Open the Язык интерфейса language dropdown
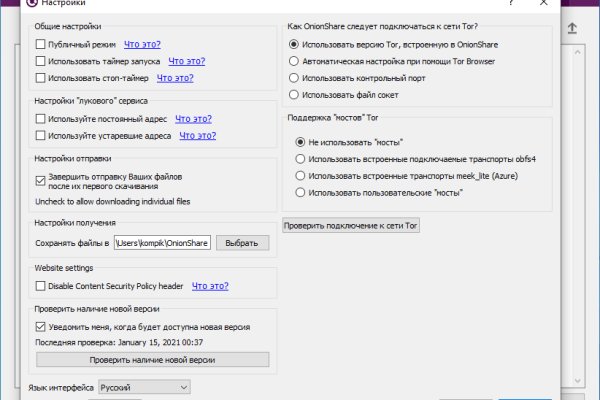Image resolution: width=600 pixels, height=400 pixels. (x=144, y=387)
